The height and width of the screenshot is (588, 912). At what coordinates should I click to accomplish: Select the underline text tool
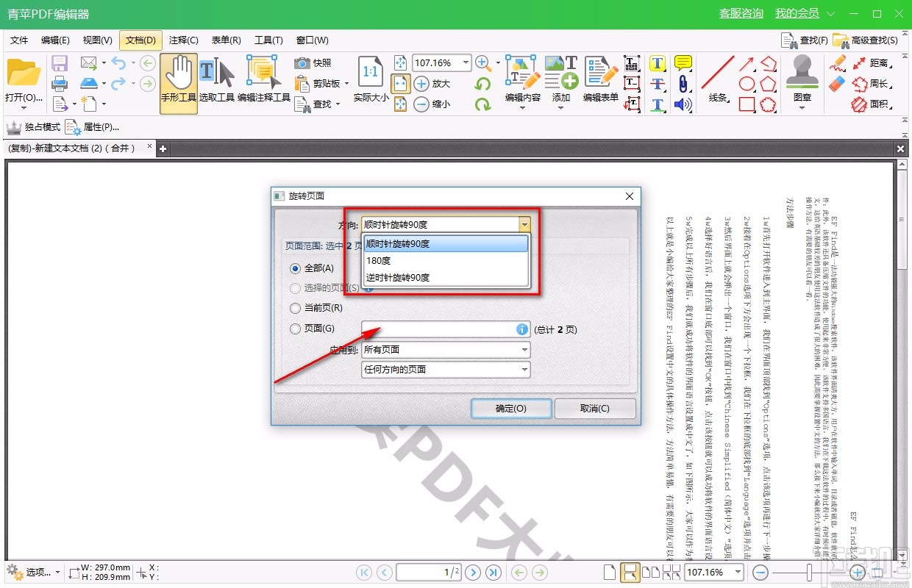coord(658,104)
